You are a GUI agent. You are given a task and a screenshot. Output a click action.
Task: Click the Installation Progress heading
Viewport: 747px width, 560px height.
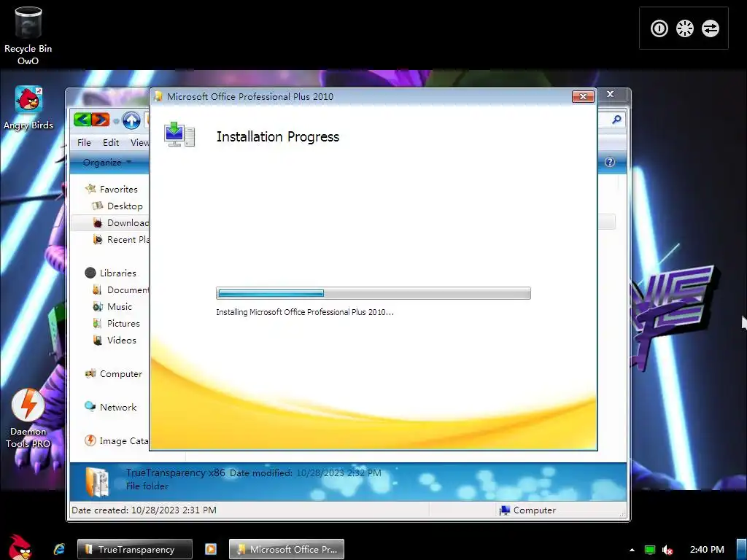point(278,136)
